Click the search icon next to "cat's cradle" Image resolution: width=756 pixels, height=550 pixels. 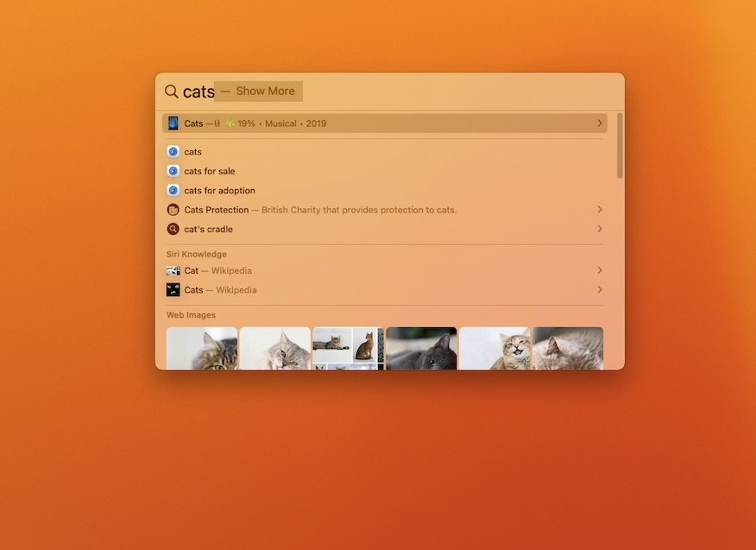coord(174,229)
